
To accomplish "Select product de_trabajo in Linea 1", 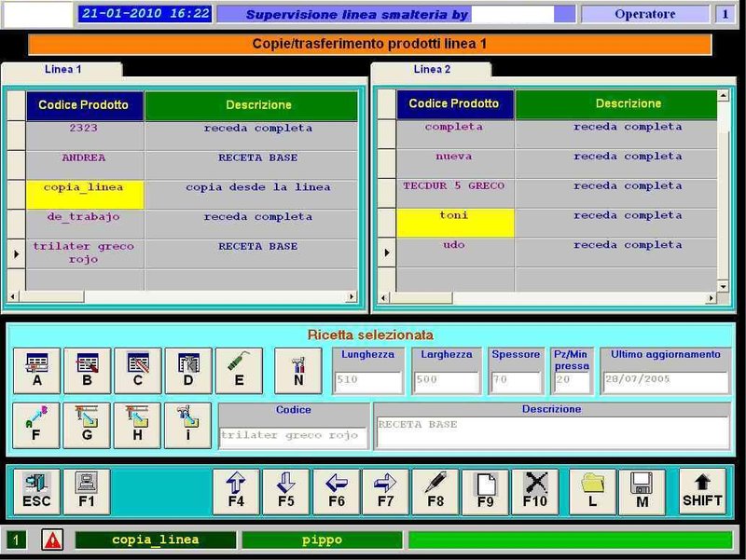I will coord(84,224).
